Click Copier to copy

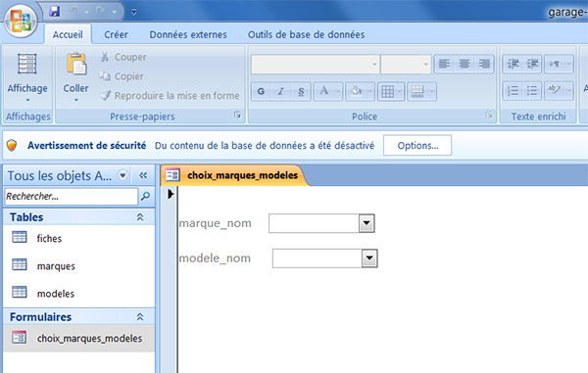click(x=122, y=76)
